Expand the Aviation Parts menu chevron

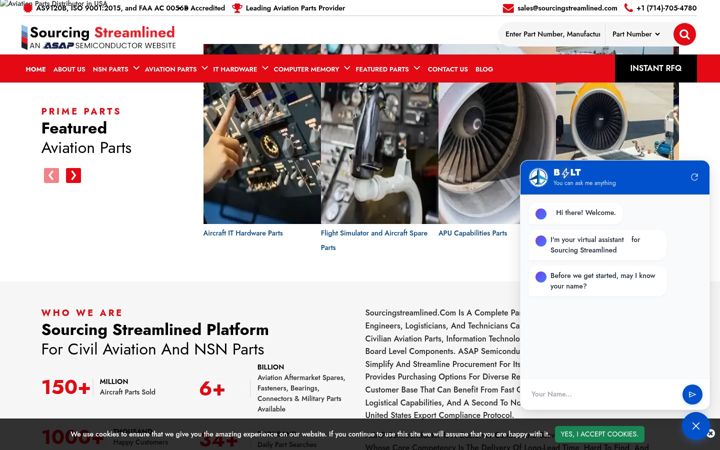pyautogui.click(x=204, y=68)
